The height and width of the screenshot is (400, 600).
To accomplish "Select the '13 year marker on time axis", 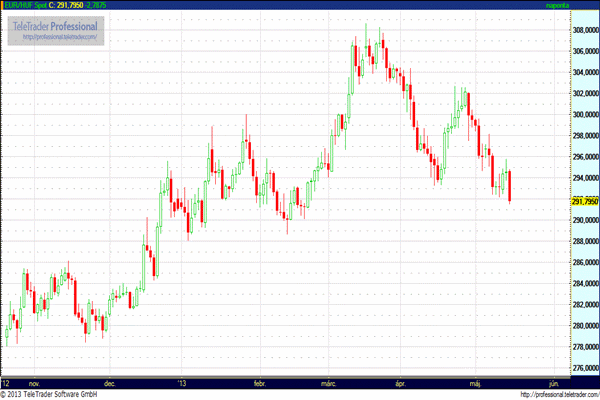I will click(x=181, y=383).
